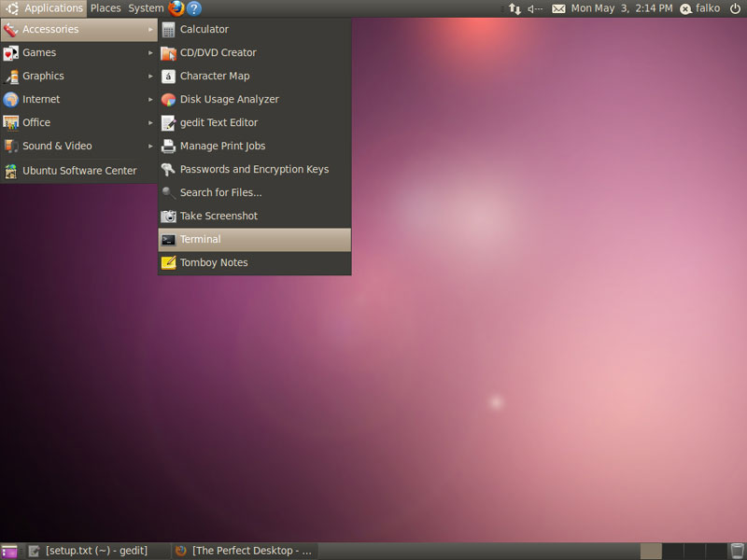Select Disk Usage Analyzer entry
747x560 pixels.
[254, 100]
